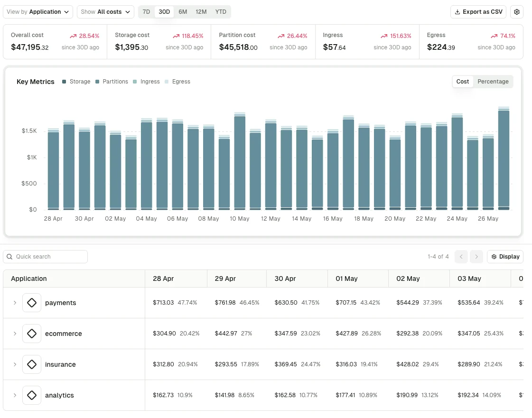The image size is (532, 418).
Task: Switch chart to Cost view
Action: (462, 82)
